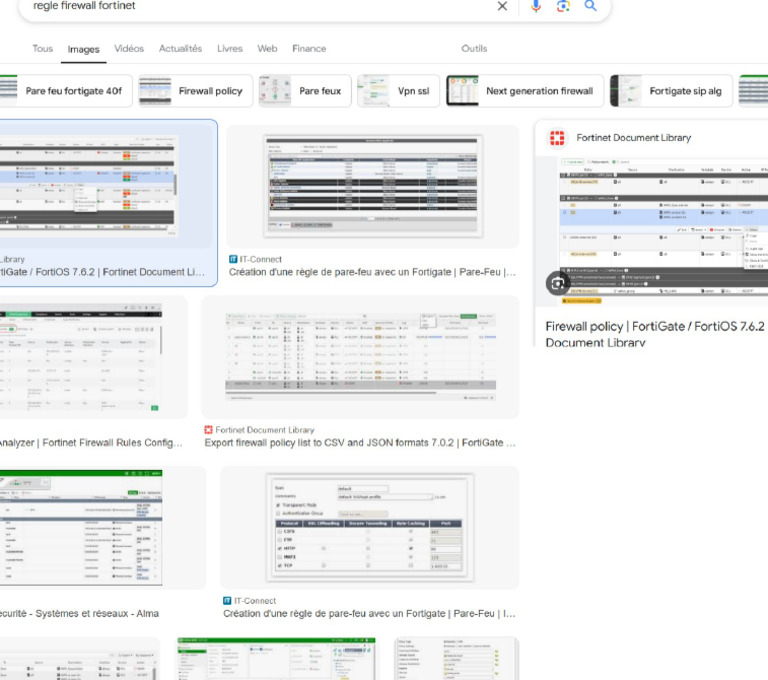Select the Pare feux suggestion chip
This screenshot has width=768, height=680.
(x=305, y=91)
